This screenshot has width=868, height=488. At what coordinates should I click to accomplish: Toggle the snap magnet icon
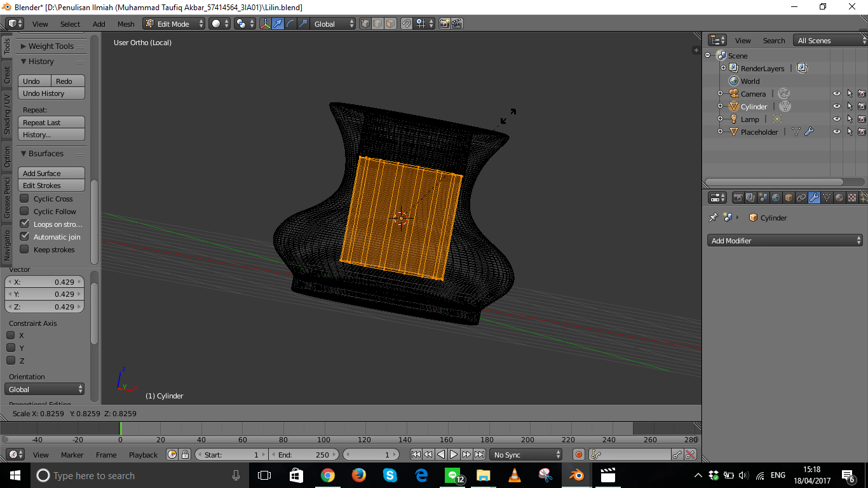pyautogui.click(x=407, y=24)
